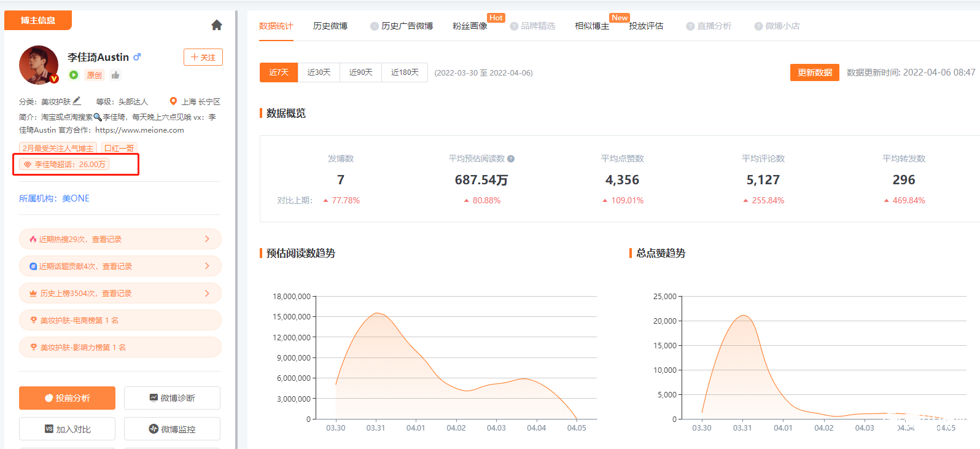Click the question icon beside 直播分析
This screenshot has width=980, height=449.
coord(690,26)
